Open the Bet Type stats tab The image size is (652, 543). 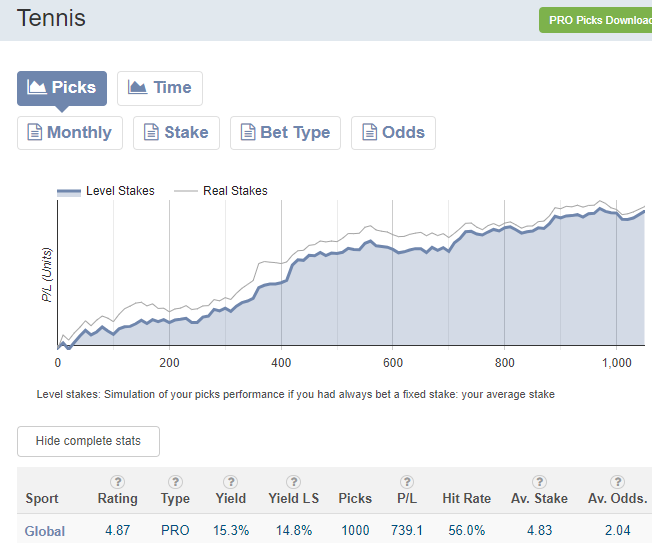285,133
